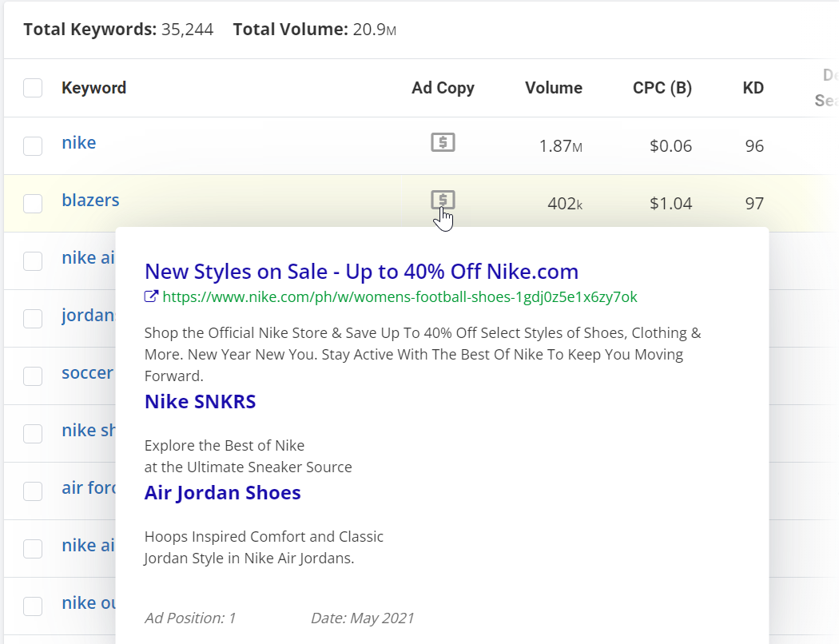This screenshot has height=644, width=839.
Task: Click the Total Volume value 20.9M
Action: (375, 30)
